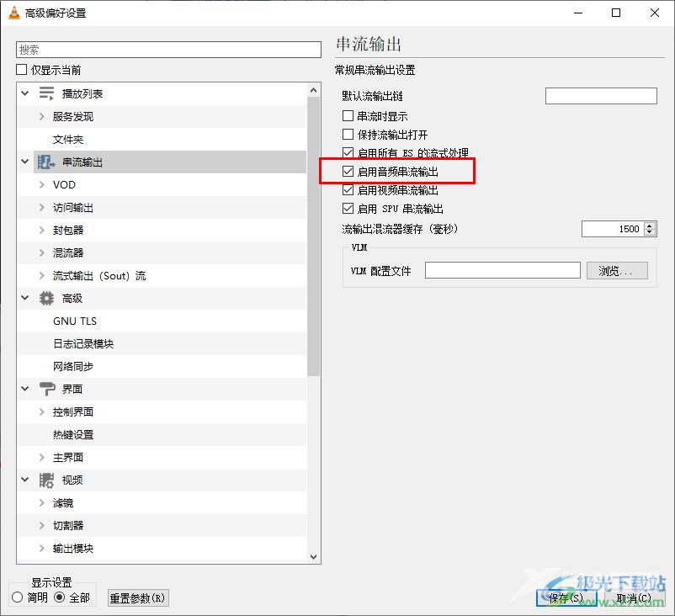Expand 封包器 tree node
Image resolution: width=675 pixels, height=616 pixels.
click(42, 230)
